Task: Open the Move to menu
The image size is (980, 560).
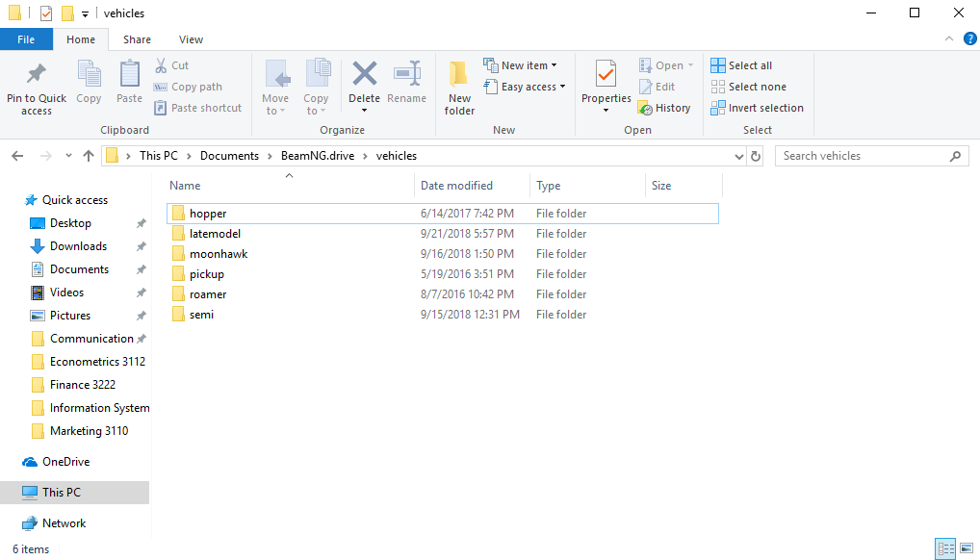Action: click(275, 87)
